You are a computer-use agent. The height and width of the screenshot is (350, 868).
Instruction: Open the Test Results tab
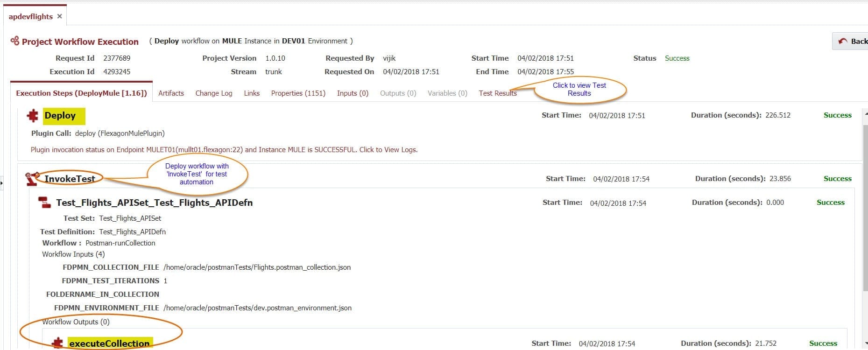pyautogui.click(x=498, y=93)
